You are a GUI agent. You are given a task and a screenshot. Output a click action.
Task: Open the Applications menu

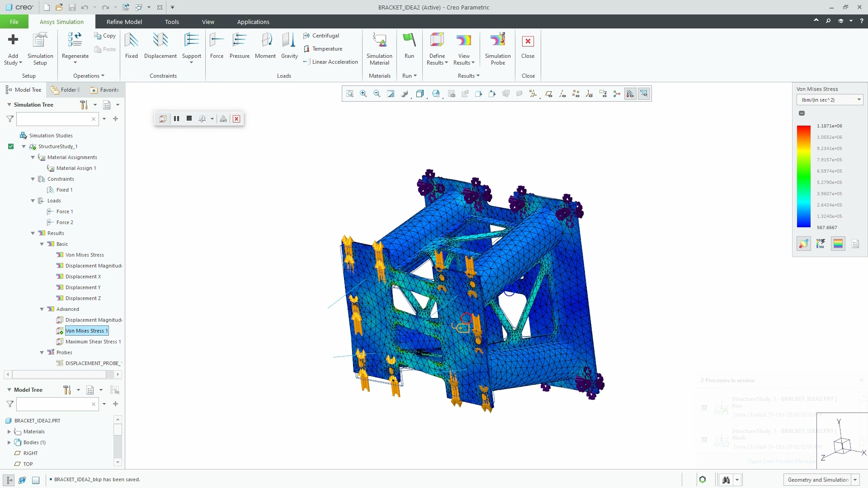(x=253, y=21)
